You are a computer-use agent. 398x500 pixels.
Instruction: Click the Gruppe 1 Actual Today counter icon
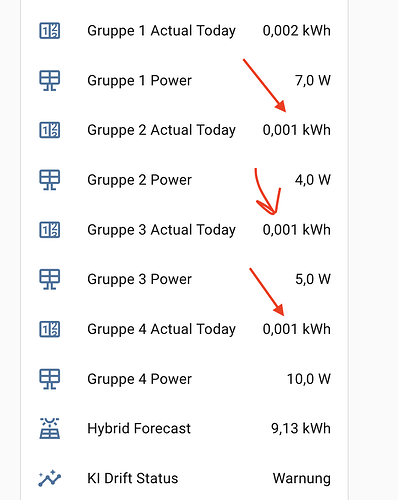[x=50, y=31]
